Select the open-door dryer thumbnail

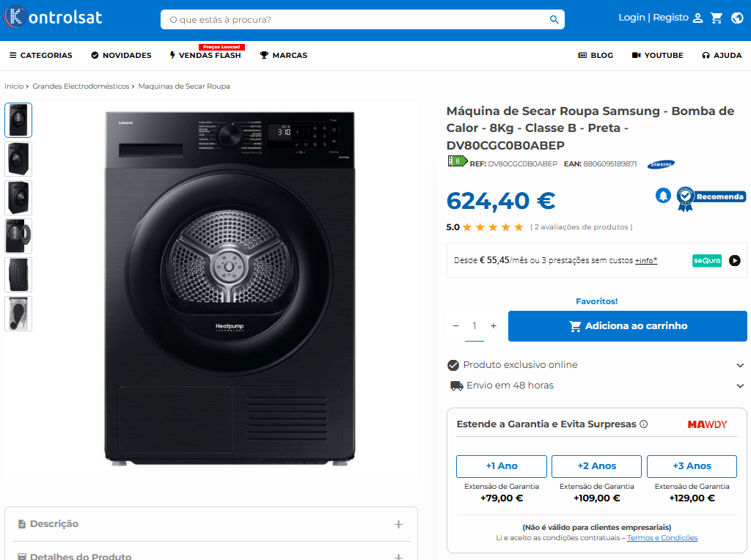(18, 236)
